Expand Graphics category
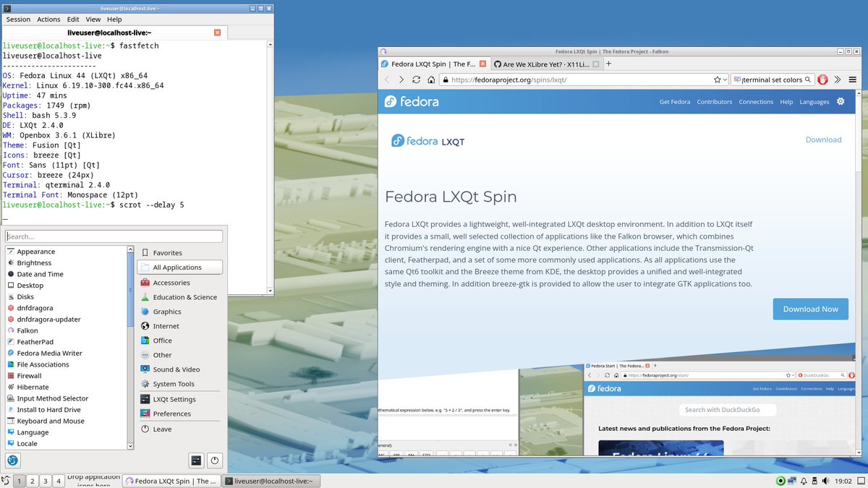The height and width of the screenshot is (488, 868). [180, 312]
